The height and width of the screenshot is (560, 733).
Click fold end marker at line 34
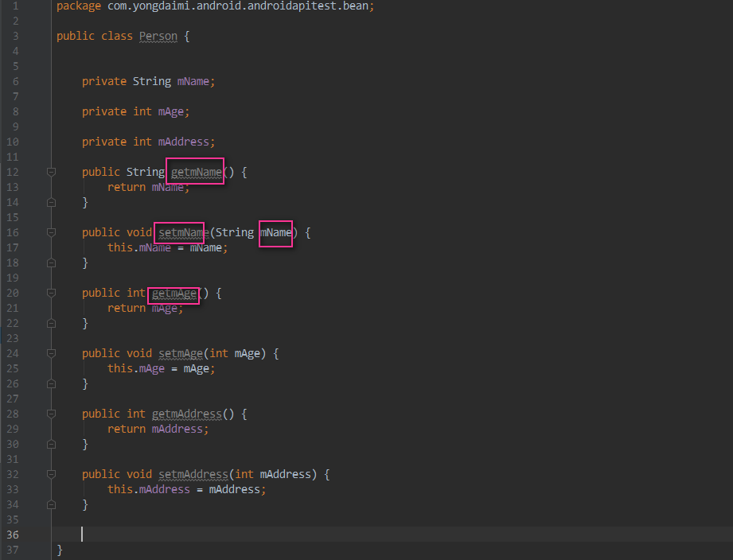52,504
